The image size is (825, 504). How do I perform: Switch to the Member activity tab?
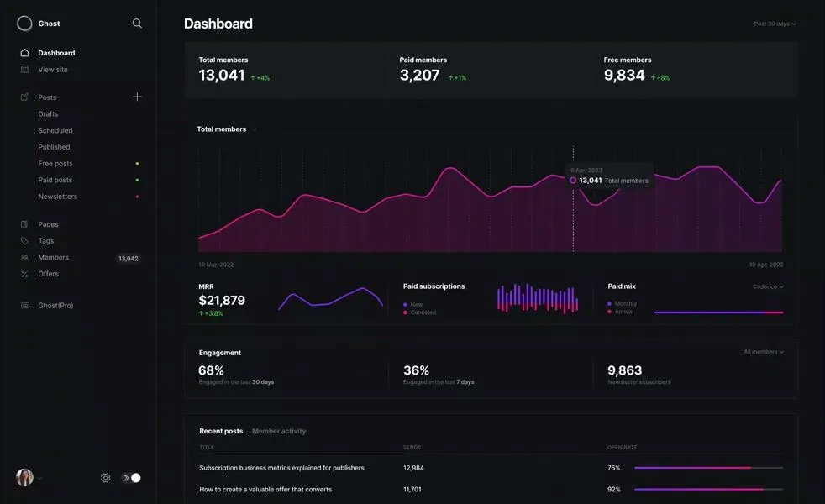pos(279,431)
